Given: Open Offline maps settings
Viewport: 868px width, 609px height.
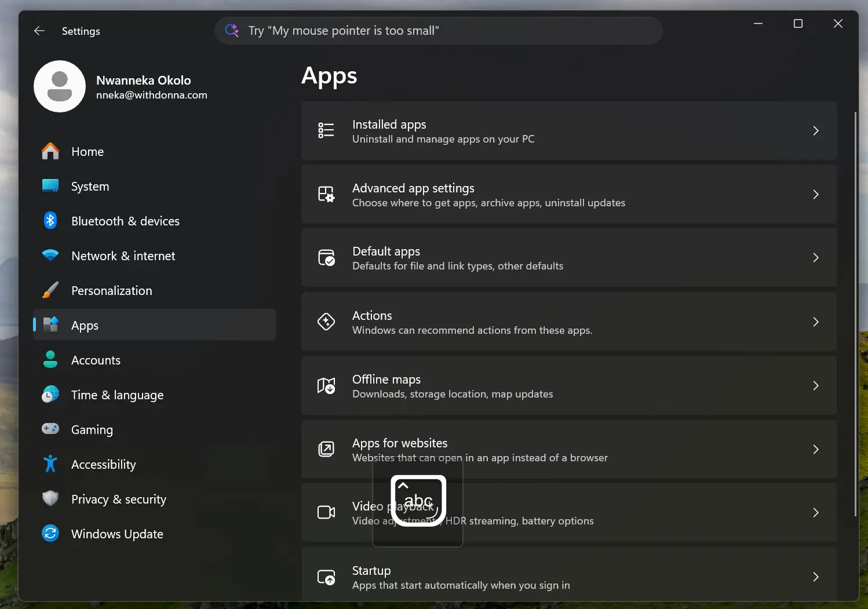Looking at the screenshot, I should (569, 385).
